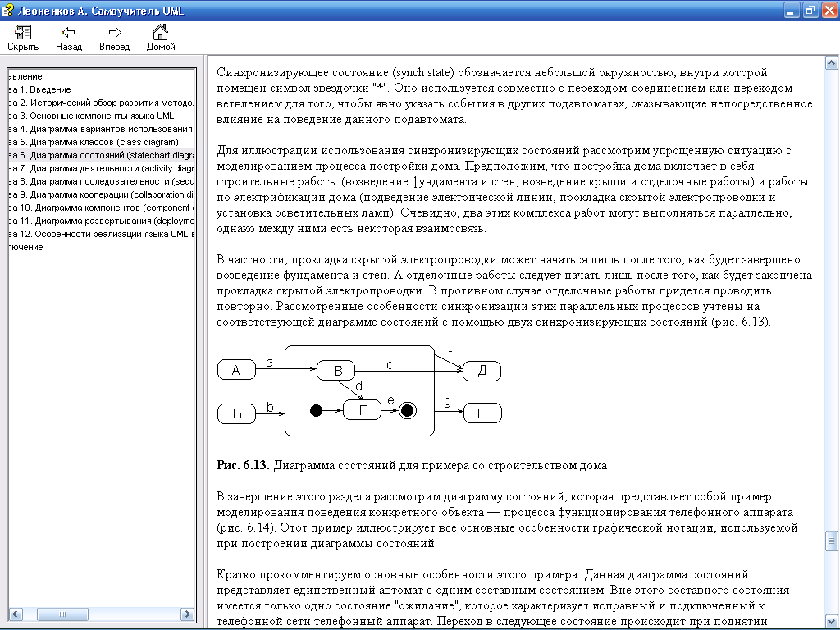Open chapter 11 'Диаграмма развертывания'
Viewport: 840px width, 630px height.
point(102,221)
